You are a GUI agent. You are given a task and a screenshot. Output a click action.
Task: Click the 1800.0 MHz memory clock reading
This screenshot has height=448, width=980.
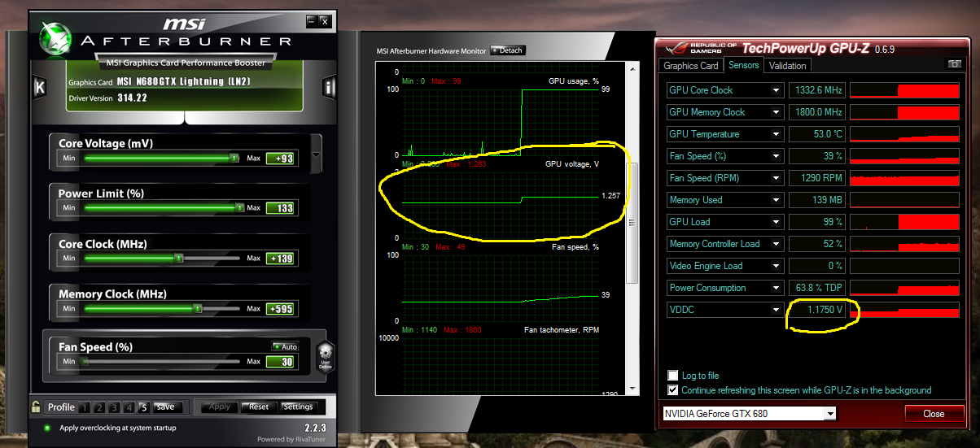click(817, 112)
